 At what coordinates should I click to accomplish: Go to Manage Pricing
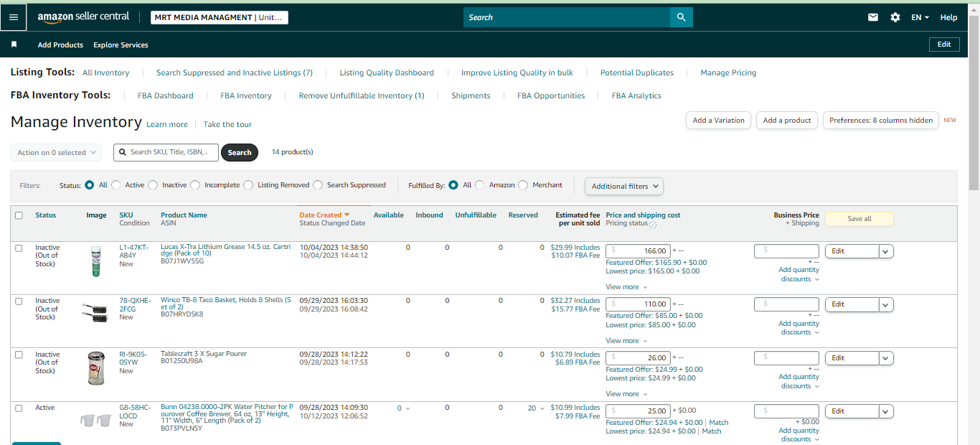point(728,72)
